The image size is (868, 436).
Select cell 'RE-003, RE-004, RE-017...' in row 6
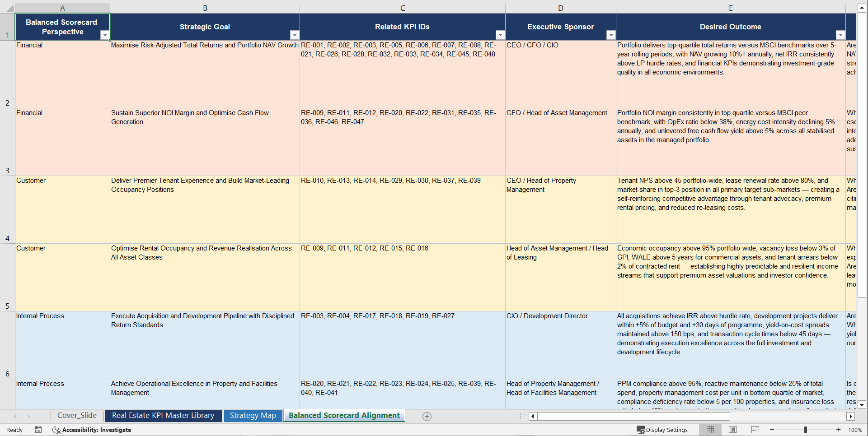(403, 345)
